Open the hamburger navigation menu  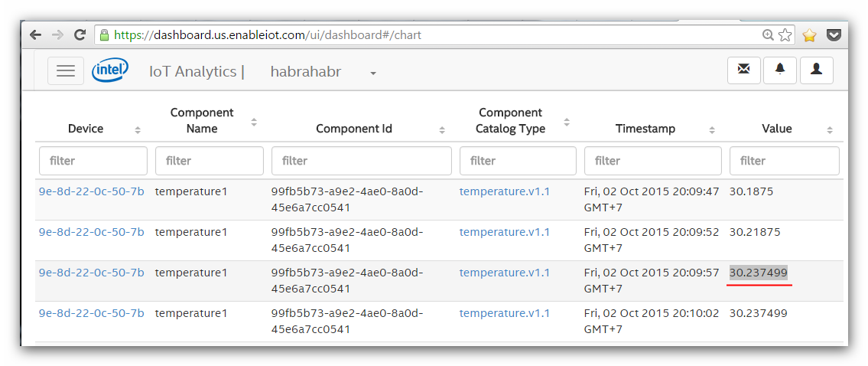(66, 70)
